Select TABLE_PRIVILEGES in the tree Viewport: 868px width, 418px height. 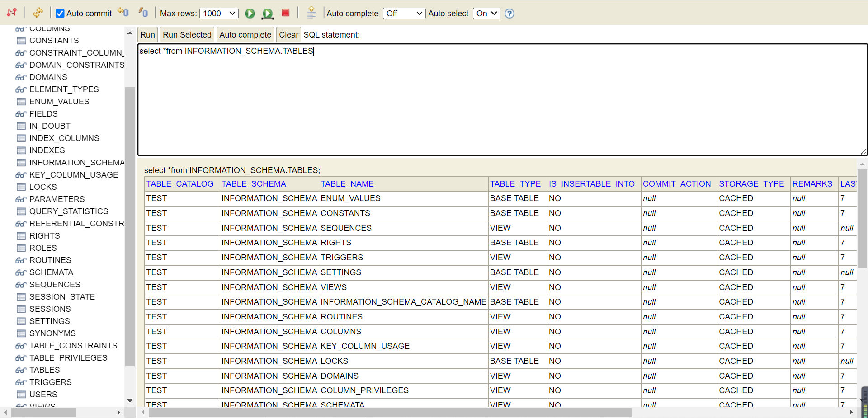point(68,358)
